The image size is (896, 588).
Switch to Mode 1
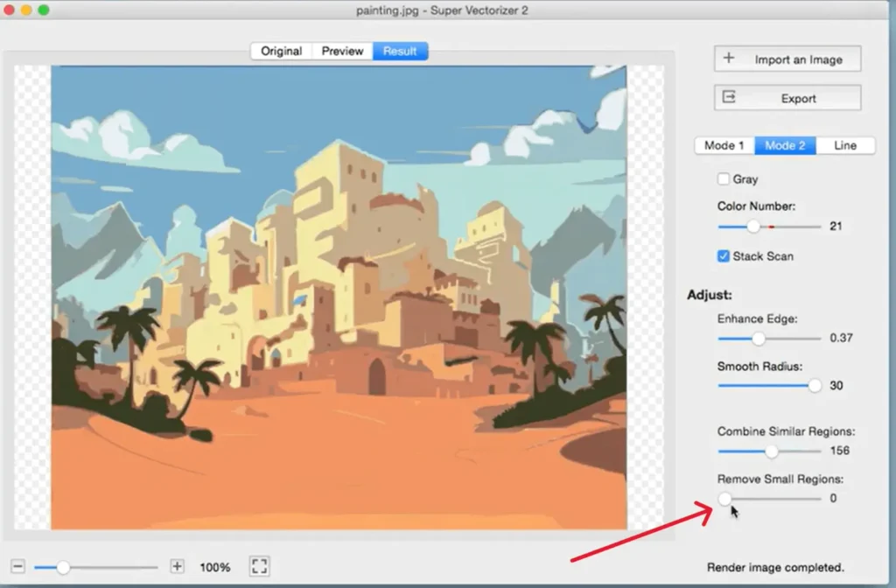click(x=724, y=145)
